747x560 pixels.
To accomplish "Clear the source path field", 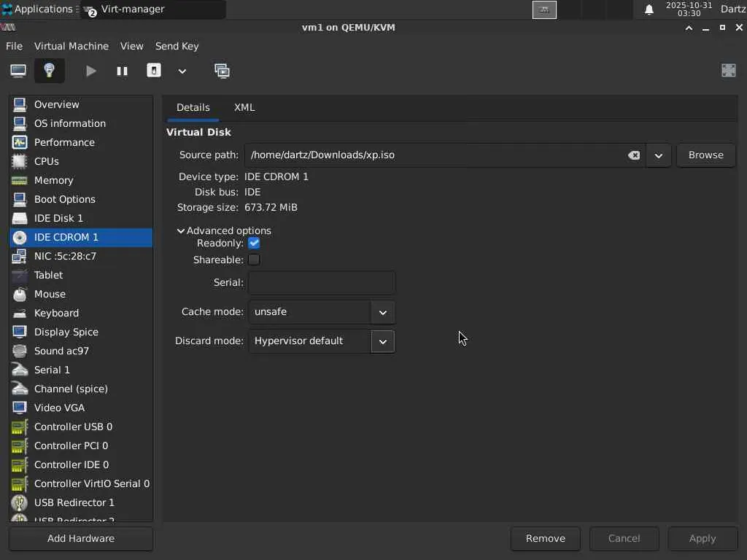I will tap(634, 155).
